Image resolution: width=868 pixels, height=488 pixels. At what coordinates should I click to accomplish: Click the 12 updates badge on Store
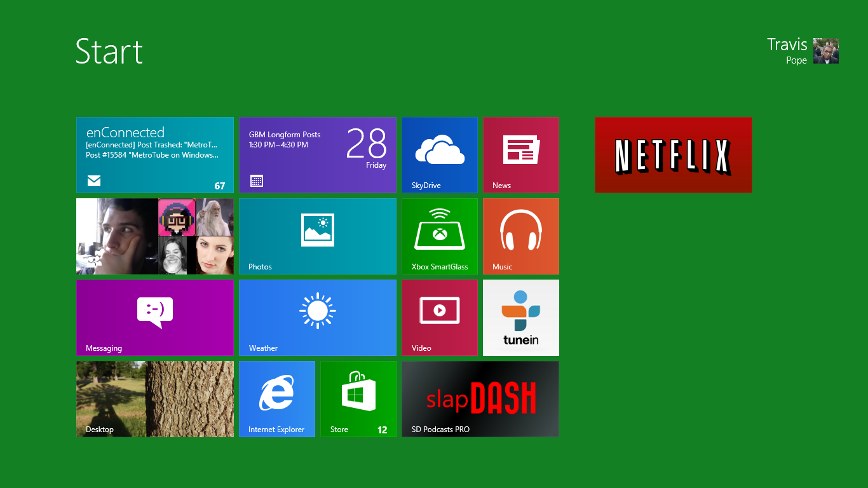(383, 430)
